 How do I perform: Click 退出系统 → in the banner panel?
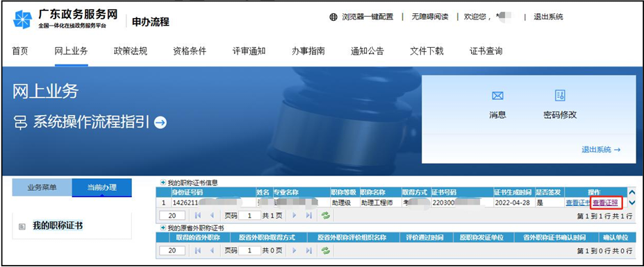point(601,150)
